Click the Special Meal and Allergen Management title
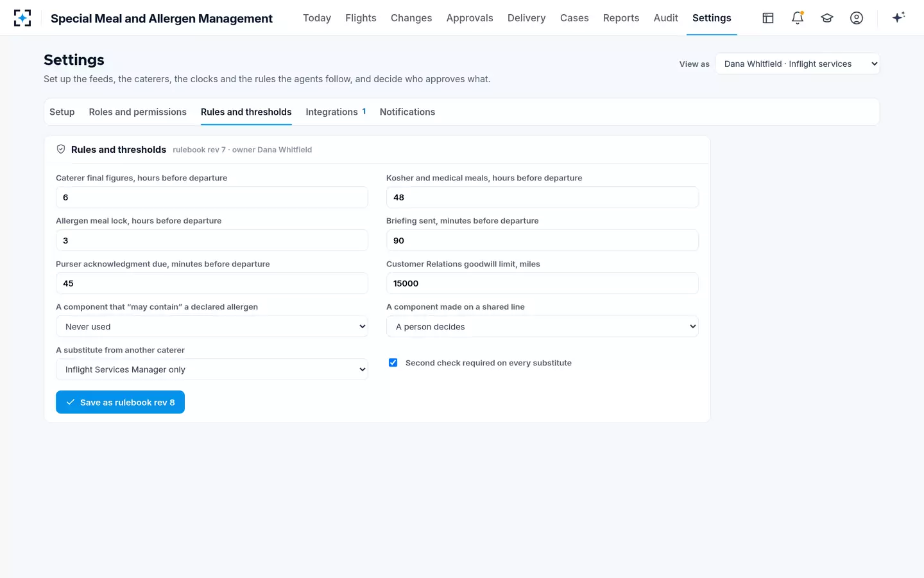 point(162,19)
